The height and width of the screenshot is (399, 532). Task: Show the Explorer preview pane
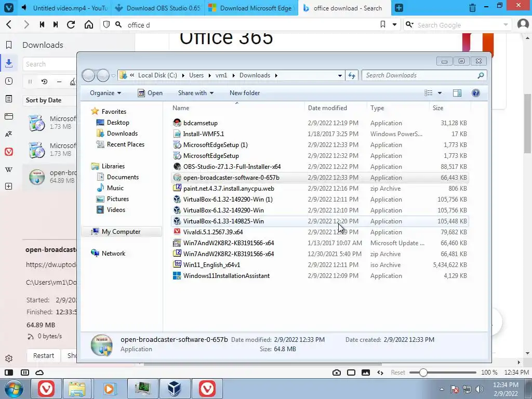point(457,93)
